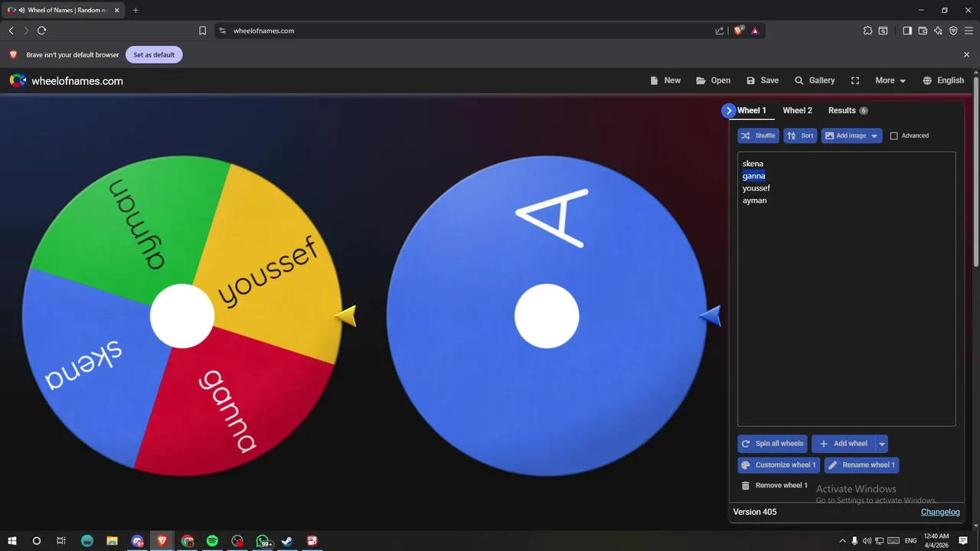
Task: Select the Wheel of Names browser tab
Action: pyautogui.click(x=63, y=10)
